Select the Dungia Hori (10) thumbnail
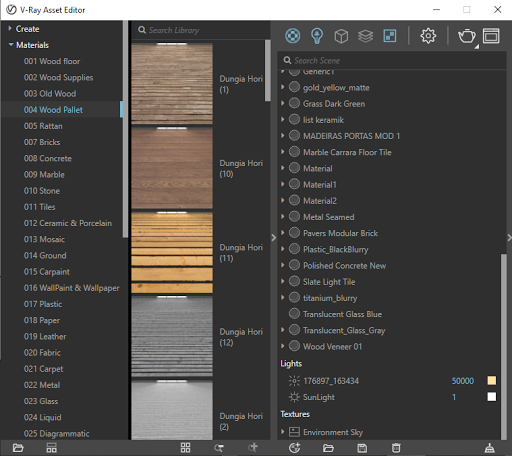Screen dimensions: 512x456 (172, 168)
